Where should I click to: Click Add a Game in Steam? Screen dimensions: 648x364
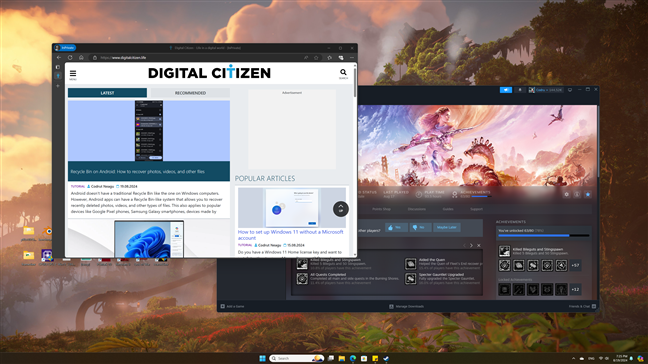(x=232, y=307)
